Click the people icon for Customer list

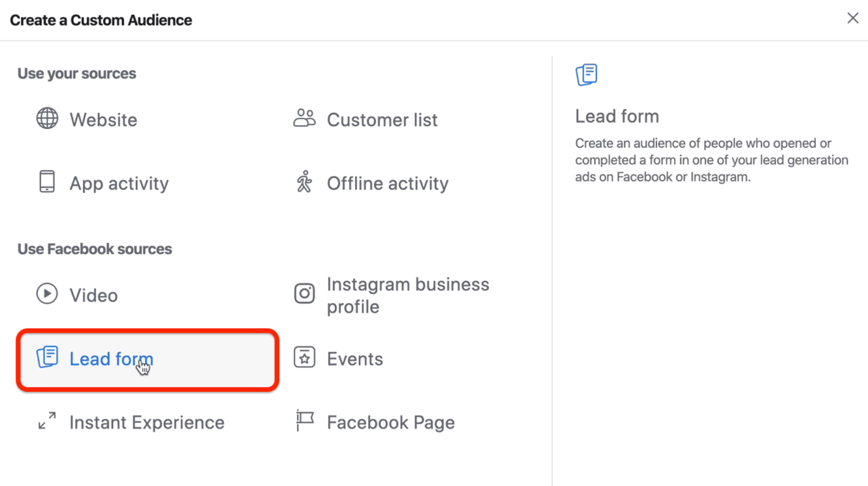click(x=304, y=118)
